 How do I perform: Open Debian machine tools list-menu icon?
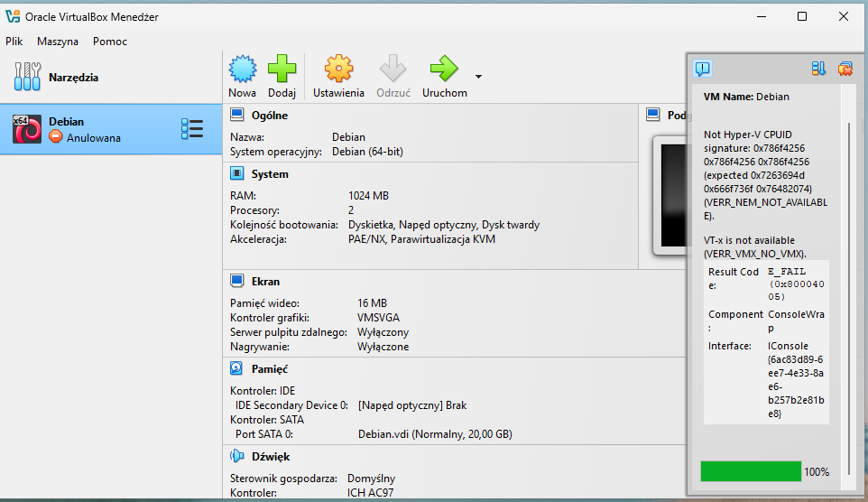[192, 129]
